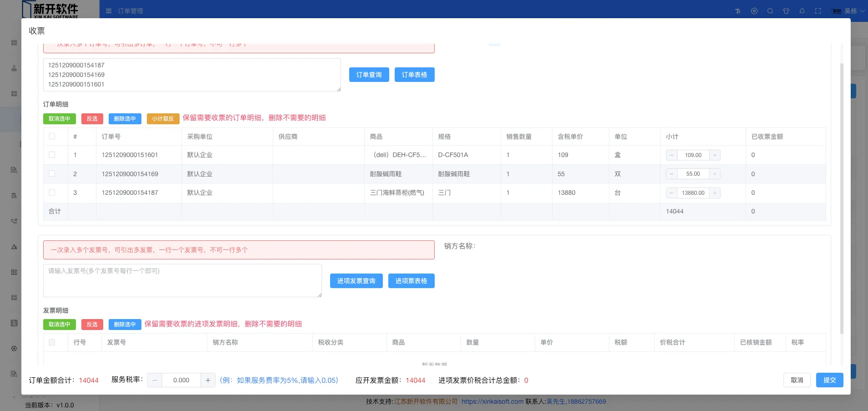868x411 pixels.
Task: Increase the 109.00 subtotal with the plus button
Action: tap(714, 155)
